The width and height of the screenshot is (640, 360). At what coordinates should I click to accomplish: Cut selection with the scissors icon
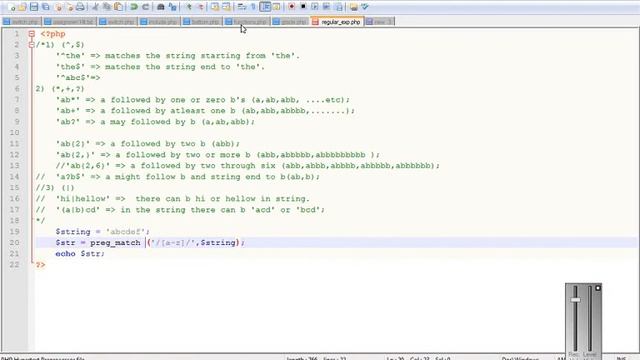coord(96,7)
